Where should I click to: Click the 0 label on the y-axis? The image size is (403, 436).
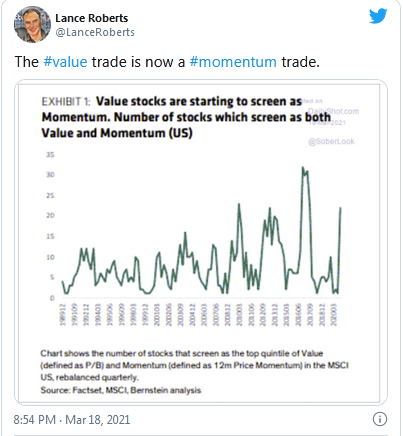(x=52, y=298)
